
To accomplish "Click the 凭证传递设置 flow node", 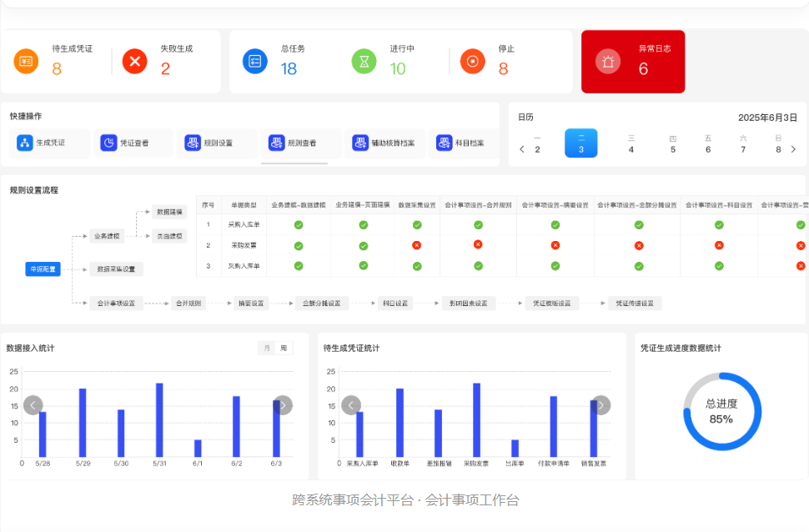I will click(x=635, y=304).
